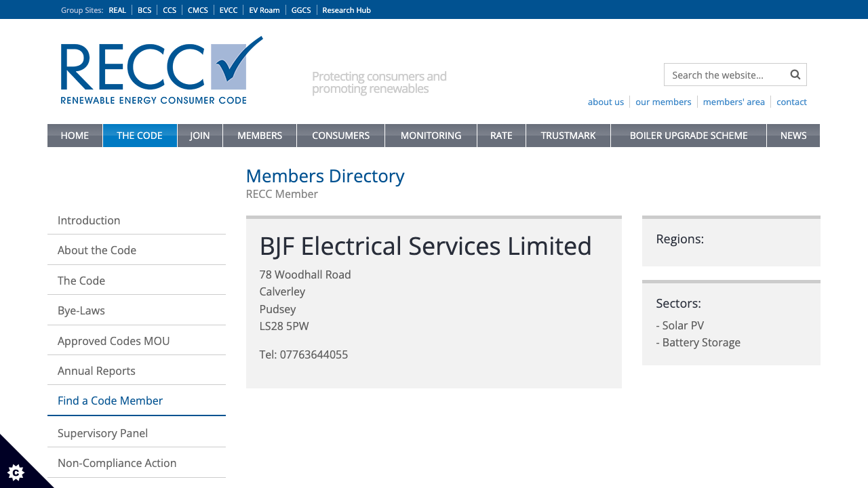
Task: Select Annual Reports in the sidebar
Action: coord(96,371)
